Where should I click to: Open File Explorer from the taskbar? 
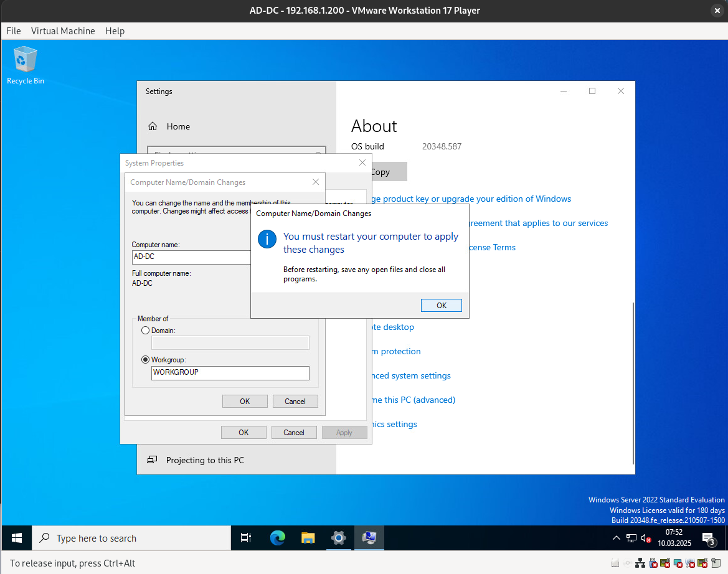(x=308, y=538)
